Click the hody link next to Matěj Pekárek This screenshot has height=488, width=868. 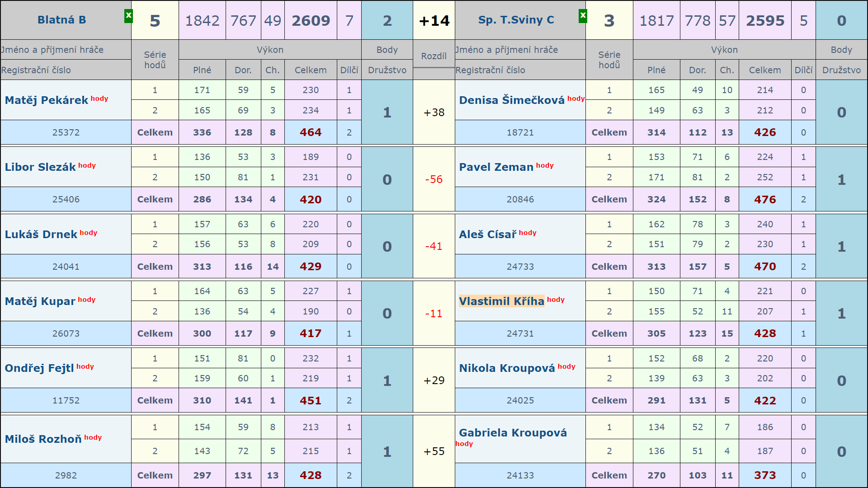[x=99, y=99]
